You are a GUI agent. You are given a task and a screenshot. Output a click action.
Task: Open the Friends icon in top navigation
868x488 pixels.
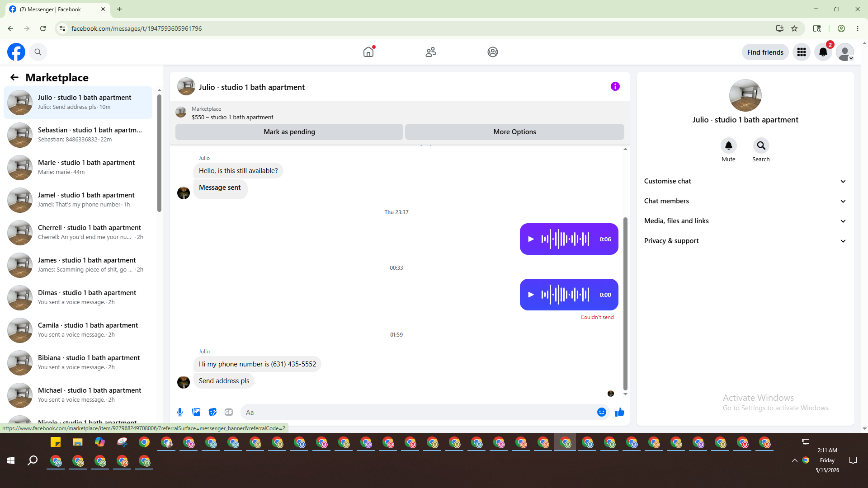[431, 52]
